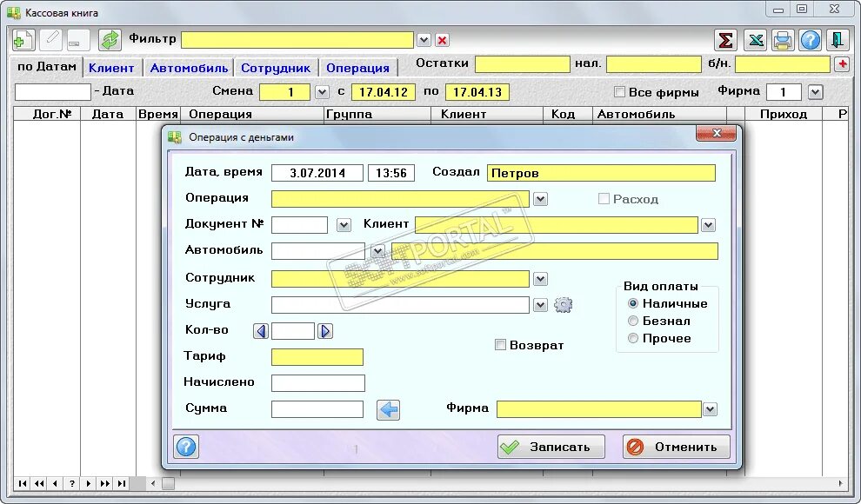Open dialog help question mark icon
The width and height of the screenshot is (861, 504).
(186, 447)
